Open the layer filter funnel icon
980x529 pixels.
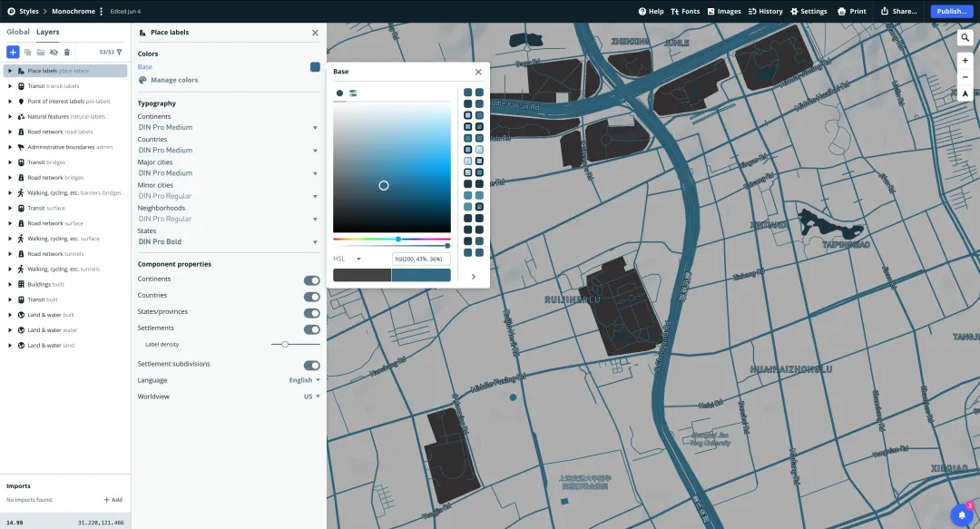coord(119,53)
